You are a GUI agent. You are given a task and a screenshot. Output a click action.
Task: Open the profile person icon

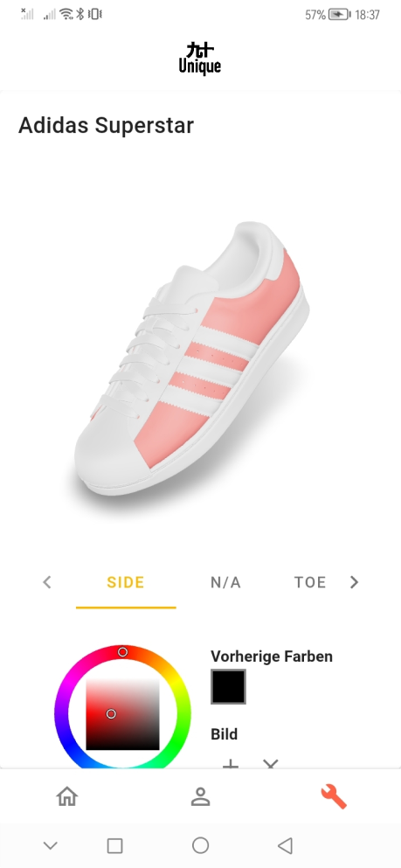coord(200,797)
